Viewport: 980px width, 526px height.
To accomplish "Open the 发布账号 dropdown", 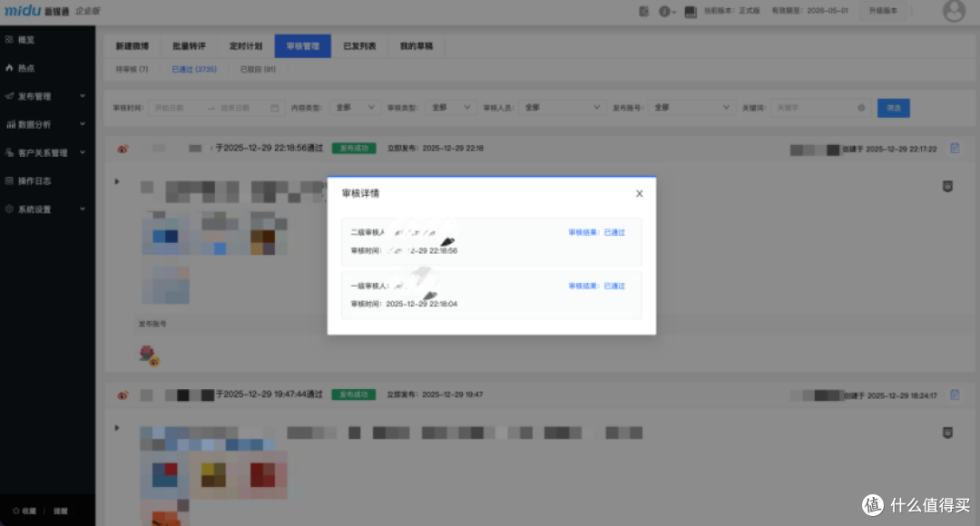I will [x=691, y=107].
